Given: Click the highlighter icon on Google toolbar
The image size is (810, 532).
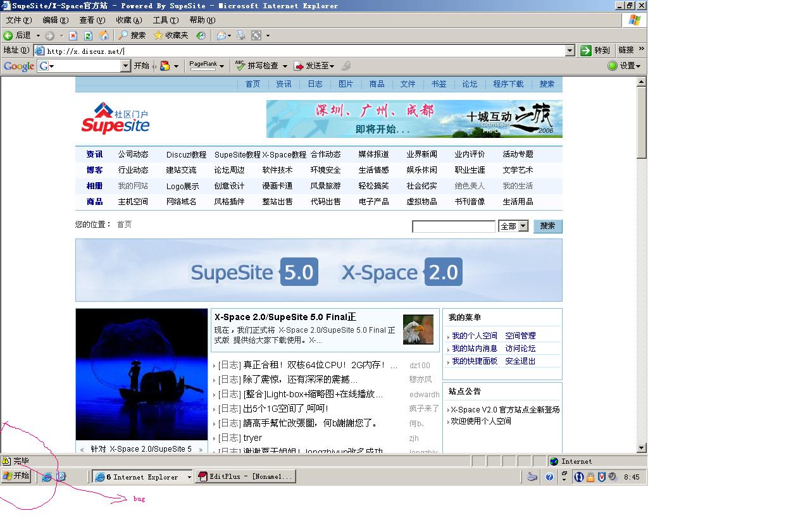Looking at the screenshot, I should pyautogui.click(x=346, y=66).
